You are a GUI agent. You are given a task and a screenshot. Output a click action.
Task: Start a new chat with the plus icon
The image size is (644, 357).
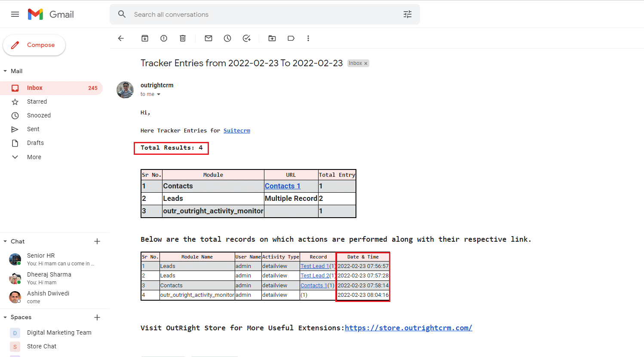click(97, 241)
